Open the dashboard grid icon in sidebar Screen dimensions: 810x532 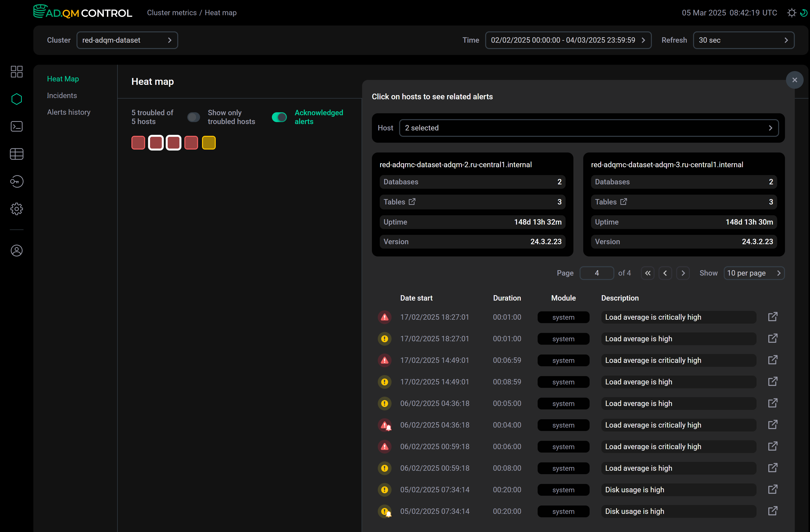tap(16, 72)
